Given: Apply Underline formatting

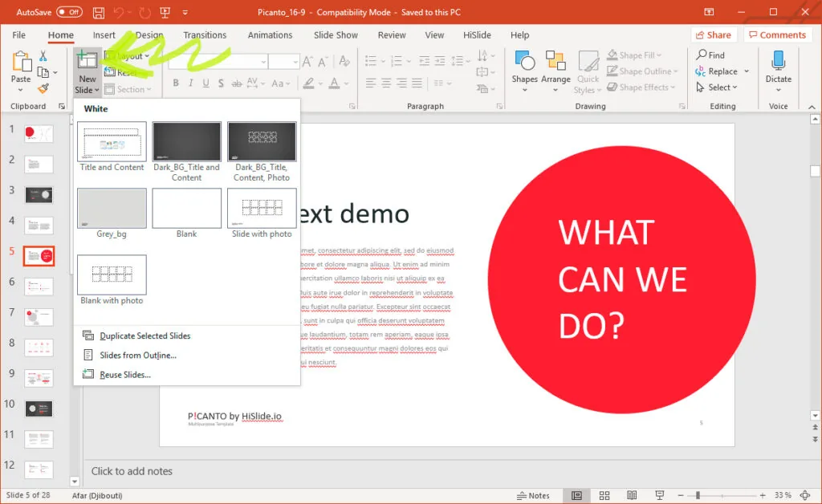Looking at the screenshot, I should click(206, 83).
